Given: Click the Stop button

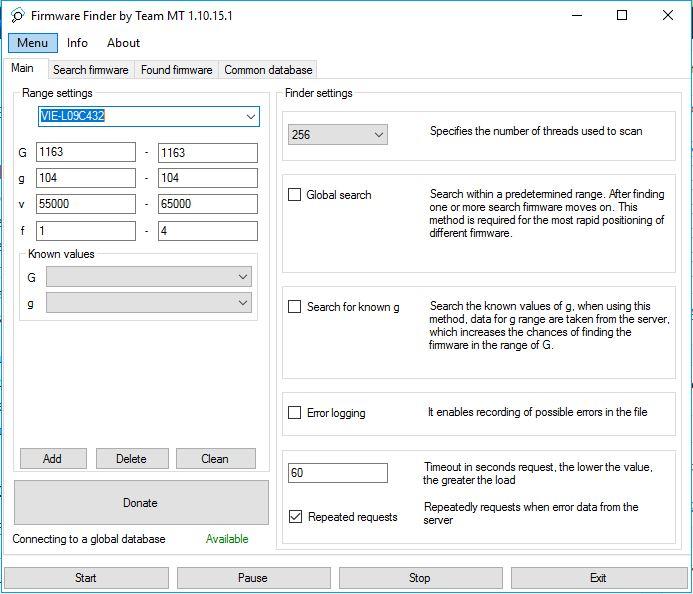Looking at the screenshot, I should (421, 578).
